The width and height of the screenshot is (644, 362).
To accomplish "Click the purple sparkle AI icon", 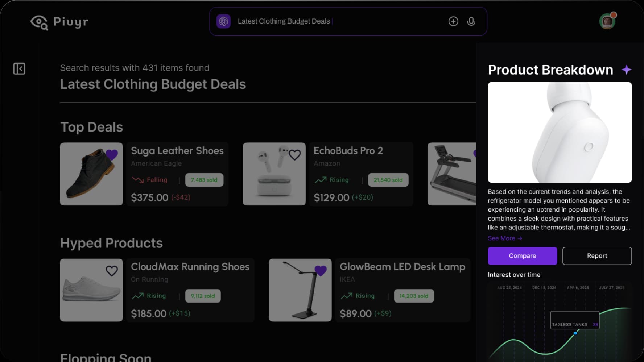I will click(627, 70).
